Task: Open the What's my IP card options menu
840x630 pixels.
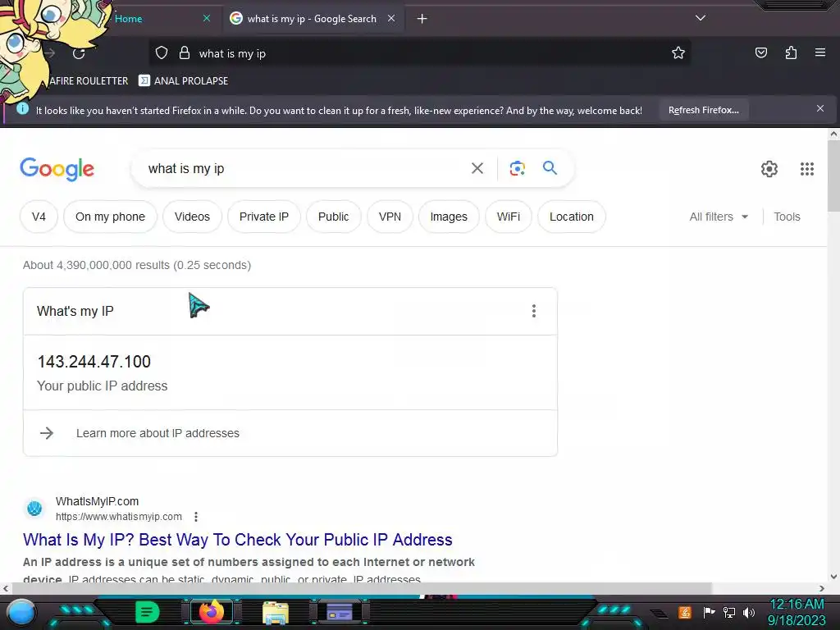Action: 533,311
